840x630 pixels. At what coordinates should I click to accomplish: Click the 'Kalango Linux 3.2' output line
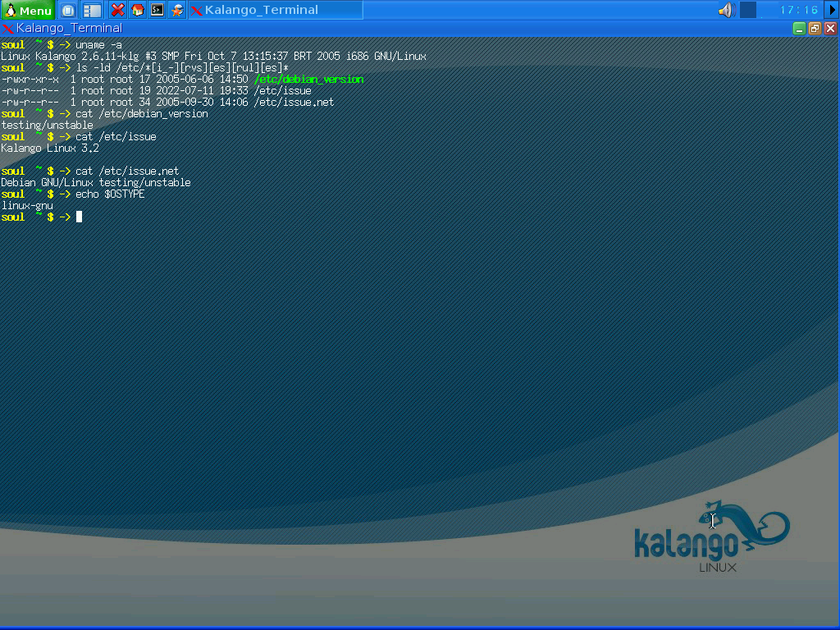pyautogui.click(x=50, y=148)
